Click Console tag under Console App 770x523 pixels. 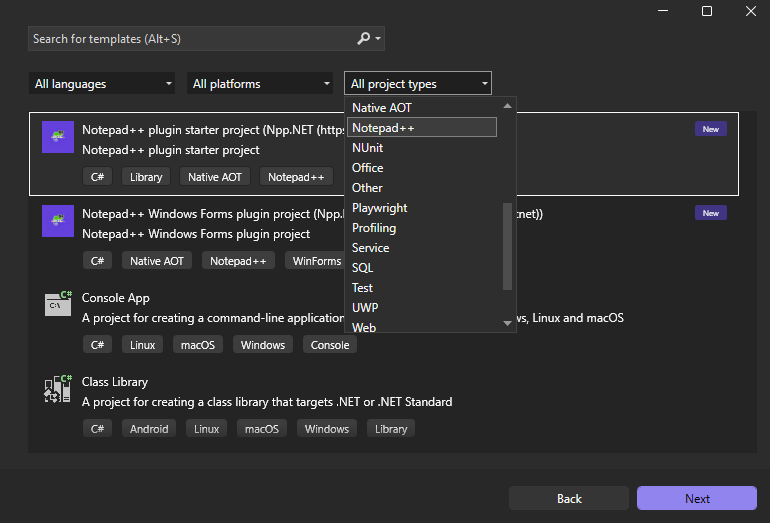330,345
